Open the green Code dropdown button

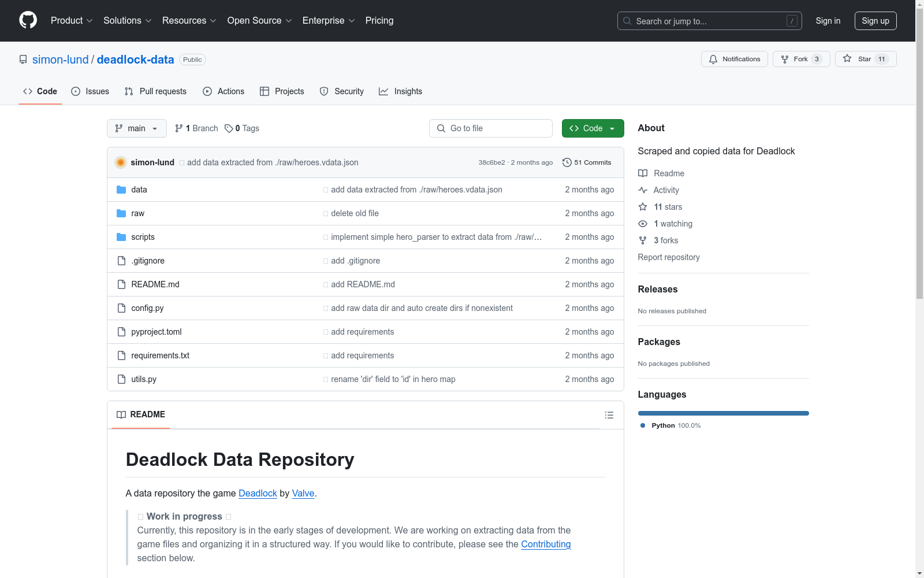[x=593, y=128]
